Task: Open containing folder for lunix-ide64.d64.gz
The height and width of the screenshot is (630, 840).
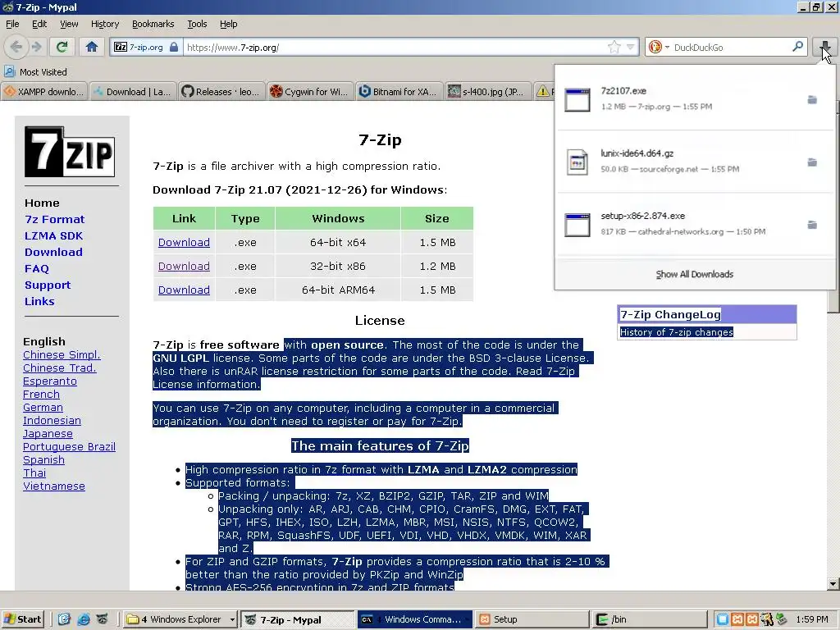Action: tap(812, 162)
